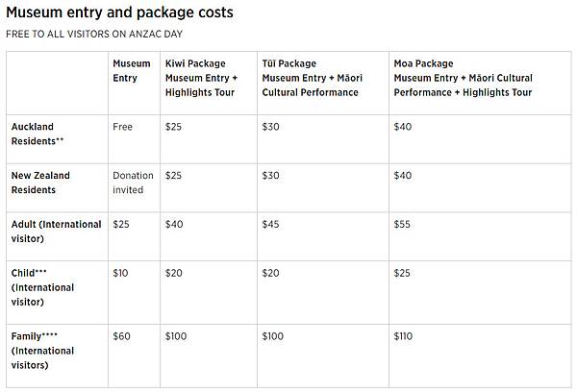Select the Family (International visitors) row label

point(42,351)
